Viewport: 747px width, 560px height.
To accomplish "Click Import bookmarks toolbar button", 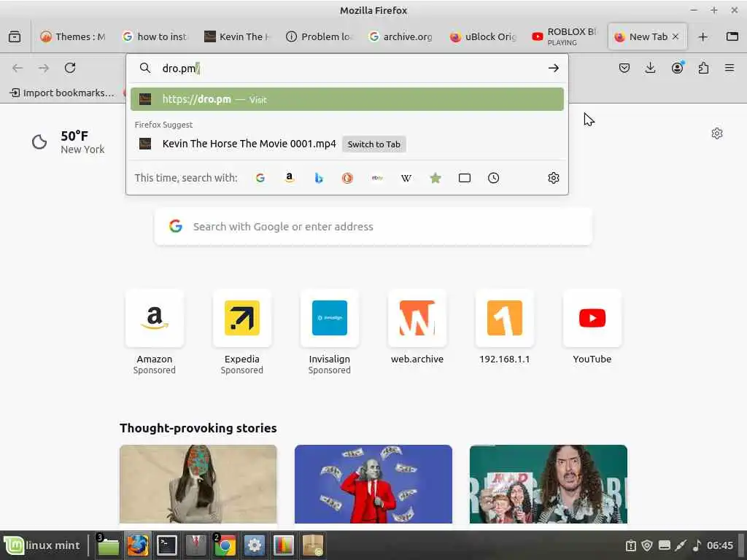I will pyautogui.click(x=62, y=93).
